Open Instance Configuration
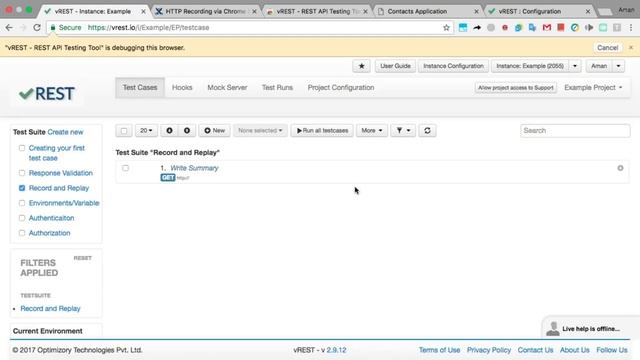The width and height of the screenshot is (640, 360). pos(453,66)
